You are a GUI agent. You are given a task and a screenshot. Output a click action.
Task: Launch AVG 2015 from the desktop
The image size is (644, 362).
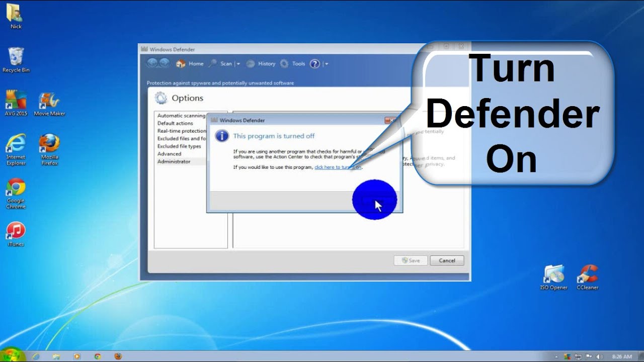[x=16, y=103]
